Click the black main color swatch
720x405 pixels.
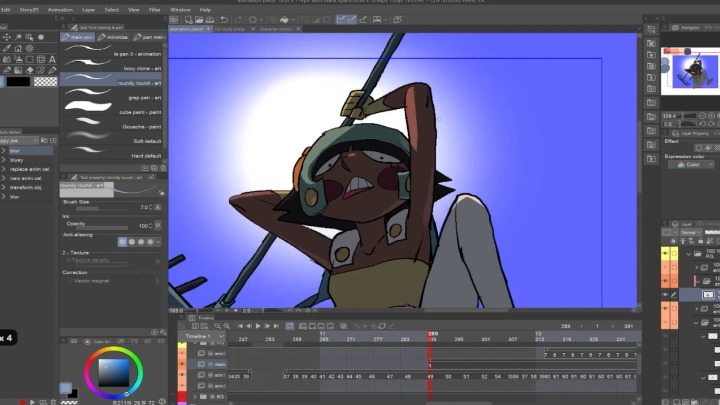18,82
